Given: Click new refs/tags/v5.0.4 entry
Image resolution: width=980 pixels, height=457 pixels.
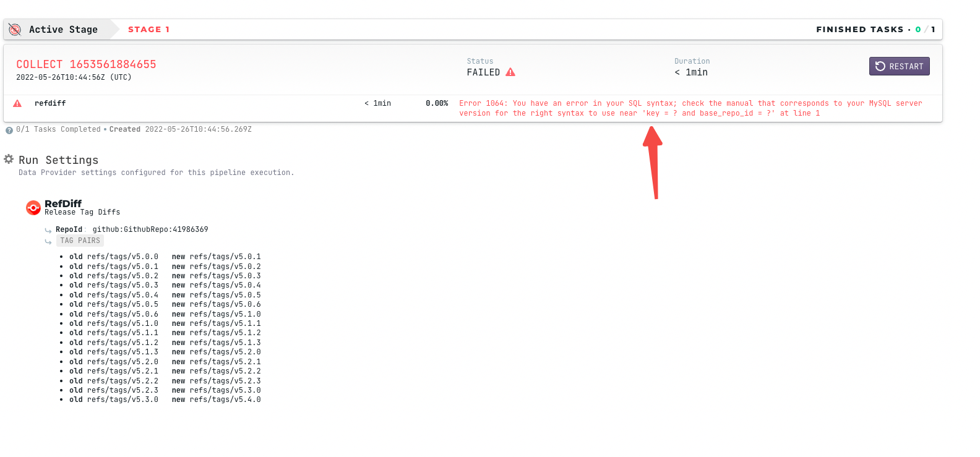Looking at the screenshot, I should tap(217, 285).
